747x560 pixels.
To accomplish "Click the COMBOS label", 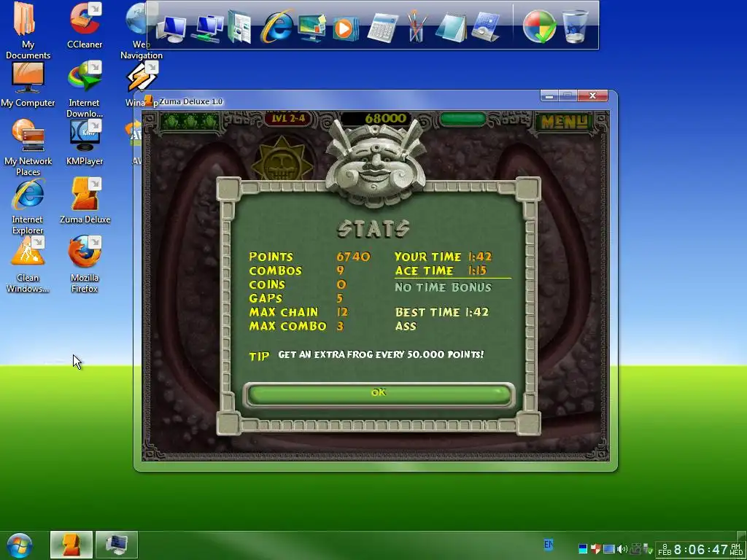I will coord(275,271).
